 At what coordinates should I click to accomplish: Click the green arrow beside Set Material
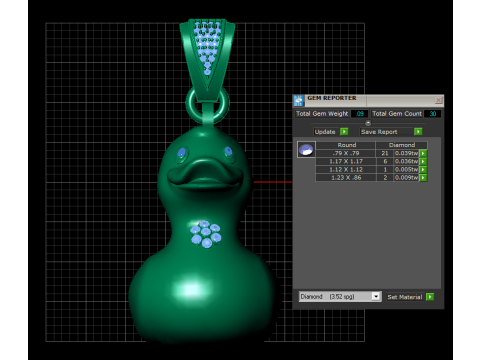click(430, 297)
